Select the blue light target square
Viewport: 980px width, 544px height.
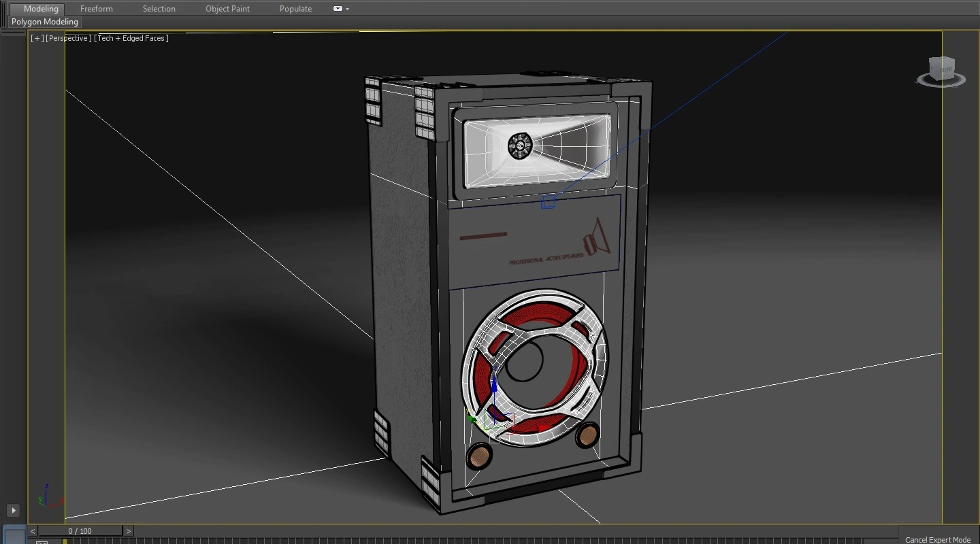coord(548,203)
